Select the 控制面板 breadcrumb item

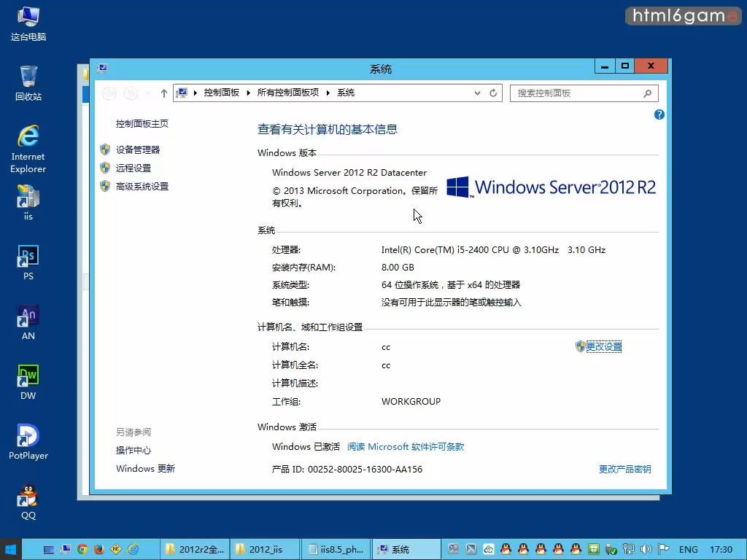coord(222,93)
